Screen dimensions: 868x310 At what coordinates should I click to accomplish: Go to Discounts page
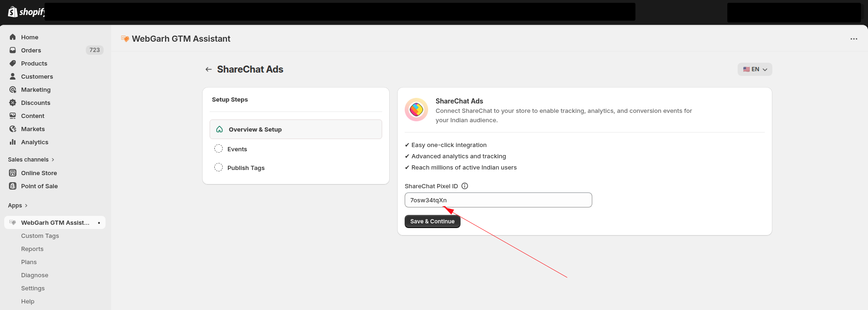point(36,103)
